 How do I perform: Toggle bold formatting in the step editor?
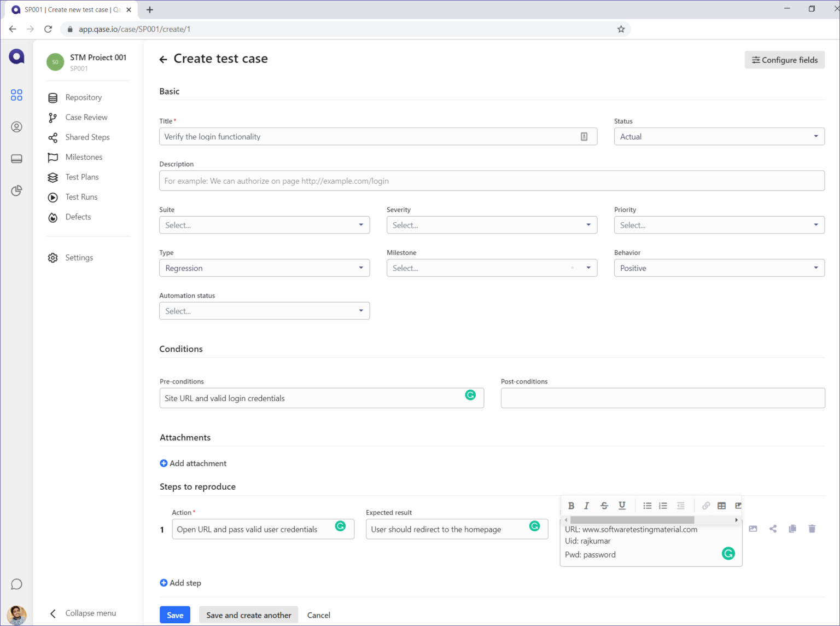click(571, 506)
